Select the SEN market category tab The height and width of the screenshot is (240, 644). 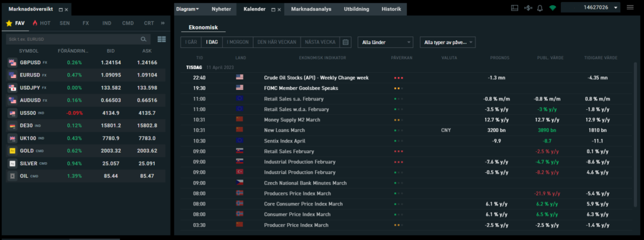pyautogui.click(x=65, y=23)
